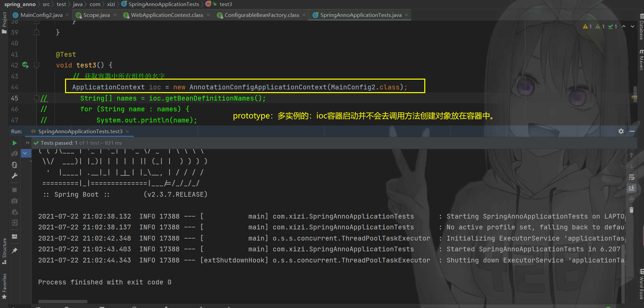644x308 pixels.
Task: Collapse the code block fold marker at line 39
Action: click(37, 32)
